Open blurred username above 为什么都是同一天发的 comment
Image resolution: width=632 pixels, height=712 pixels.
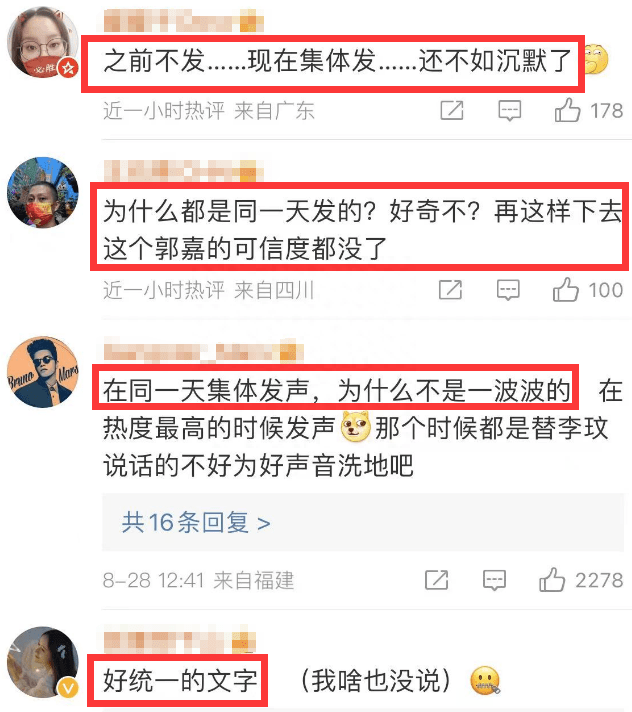coord(183,171)
